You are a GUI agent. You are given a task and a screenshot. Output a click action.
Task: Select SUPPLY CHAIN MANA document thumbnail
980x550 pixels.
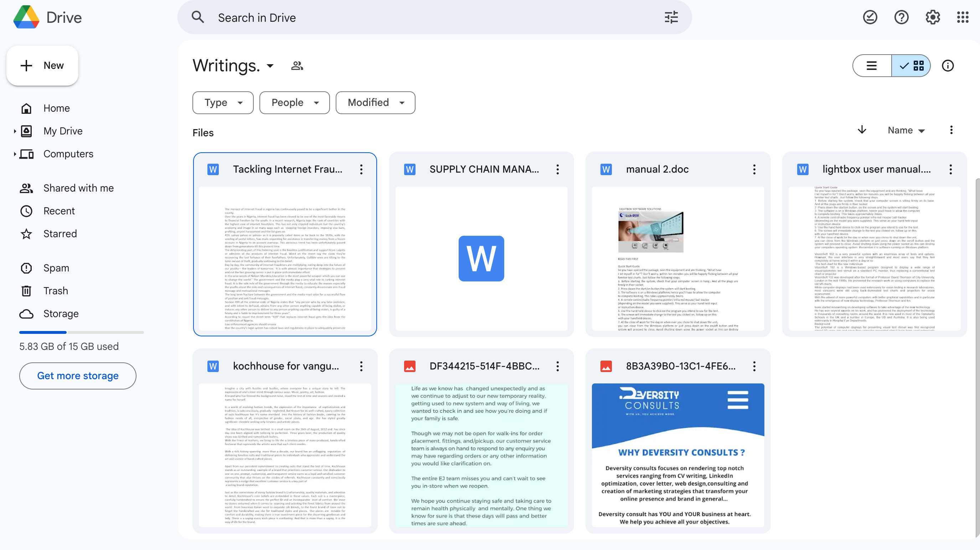pyautogui.click(x=481, y=259)
